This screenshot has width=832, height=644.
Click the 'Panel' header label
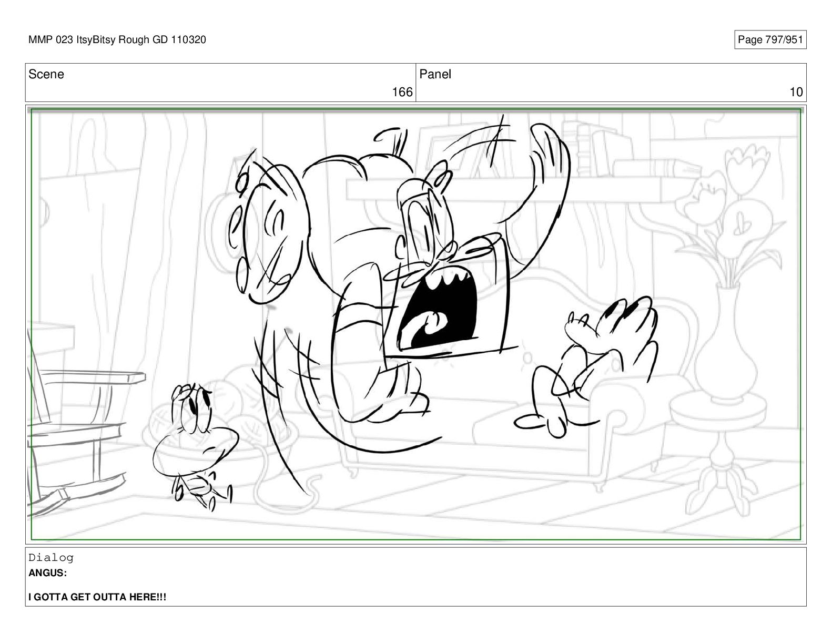(x=435, y=74)
